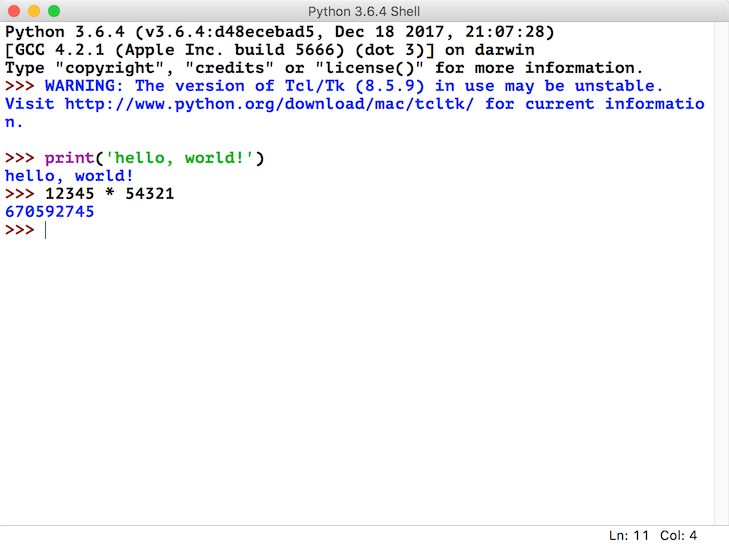
Task: Minimize the shell with the yellow button
Action: tap(33, 11)
